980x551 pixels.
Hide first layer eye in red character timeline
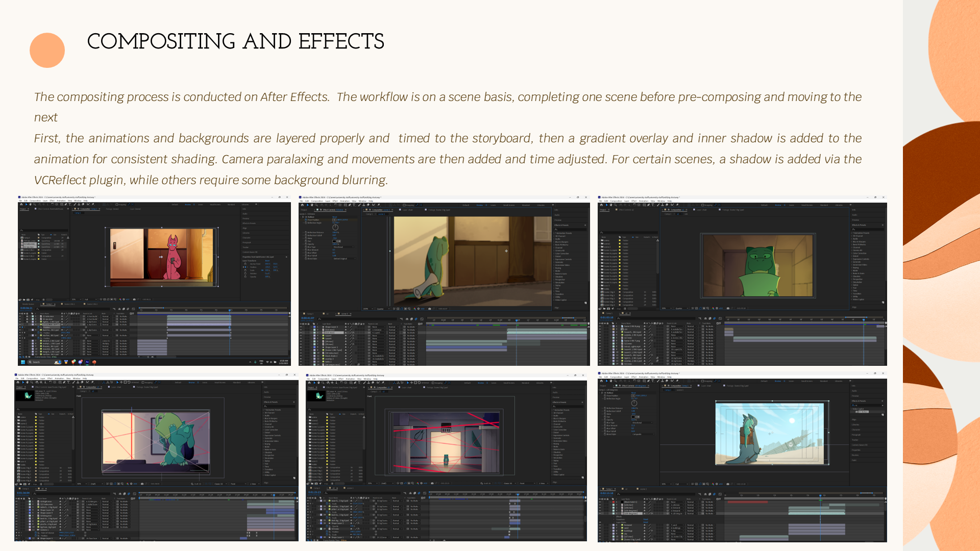pyautogui.click(x=20, y=316)
